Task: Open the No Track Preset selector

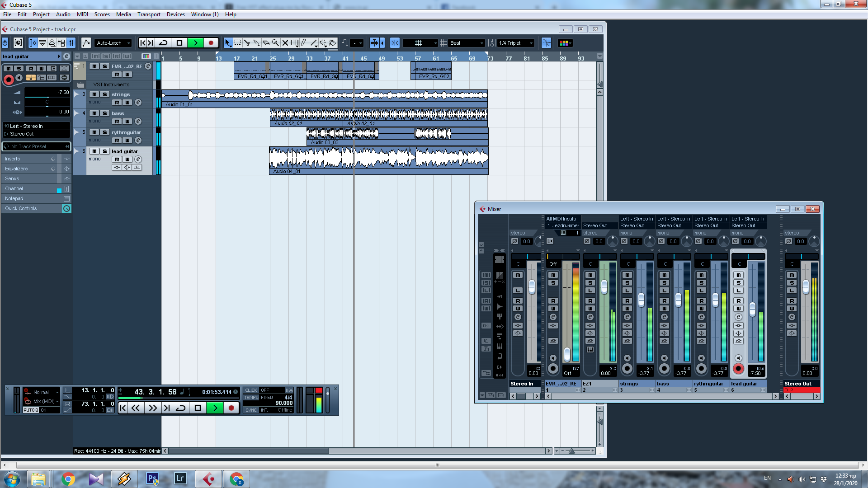Action: pos(36,146)
